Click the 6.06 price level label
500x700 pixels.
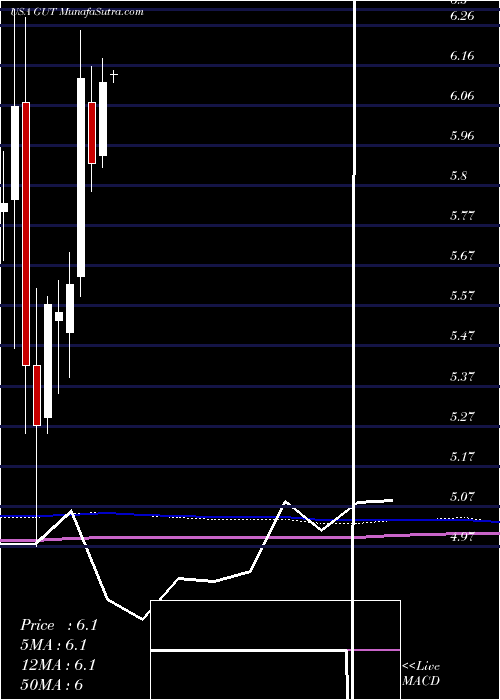click(x=463, y=96)
